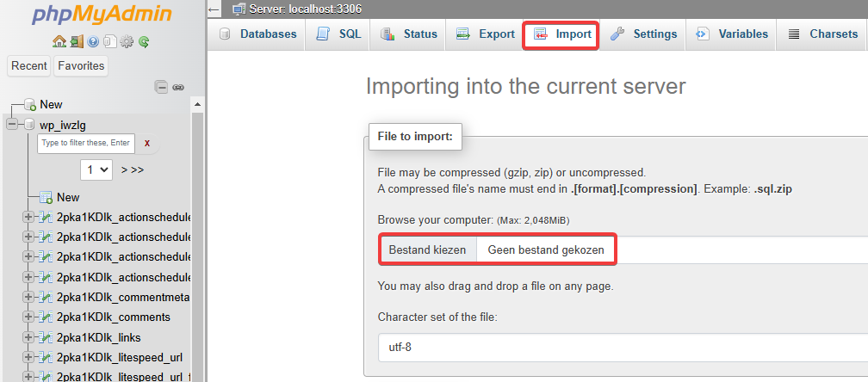Click the chain link icon in navigation

177,88
